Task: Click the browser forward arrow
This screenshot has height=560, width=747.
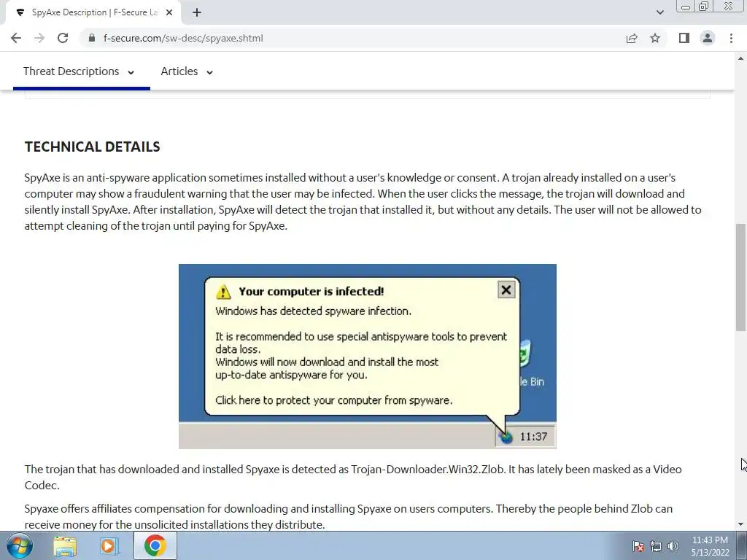Action: 39,38
